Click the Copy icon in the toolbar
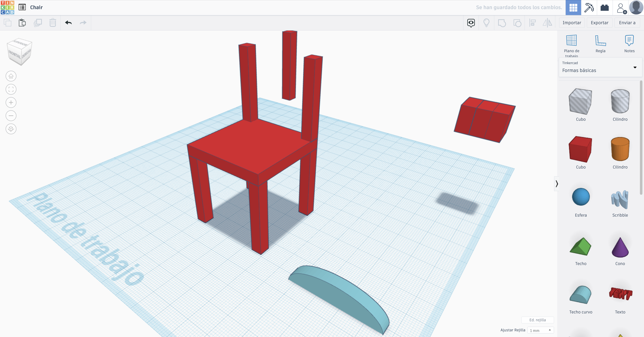The height and width of the screenshot is (337, 644). 8,23
